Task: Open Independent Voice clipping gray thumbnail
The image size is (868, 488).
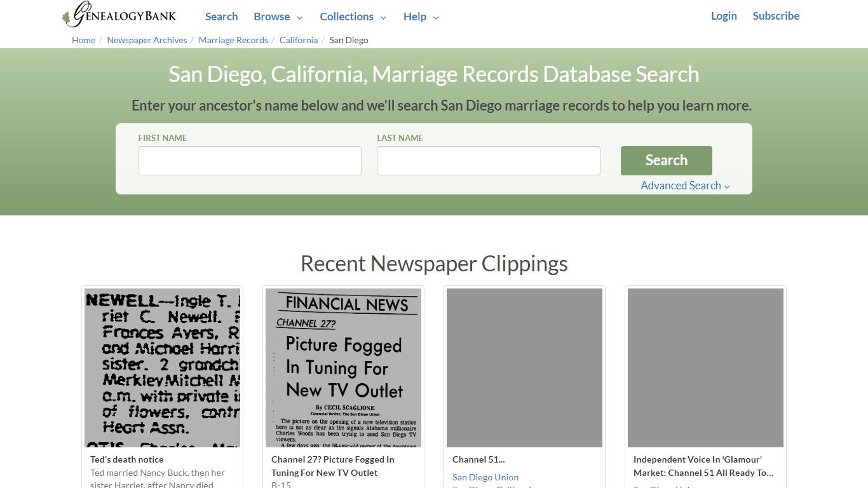Action: [x=705, y=368]
